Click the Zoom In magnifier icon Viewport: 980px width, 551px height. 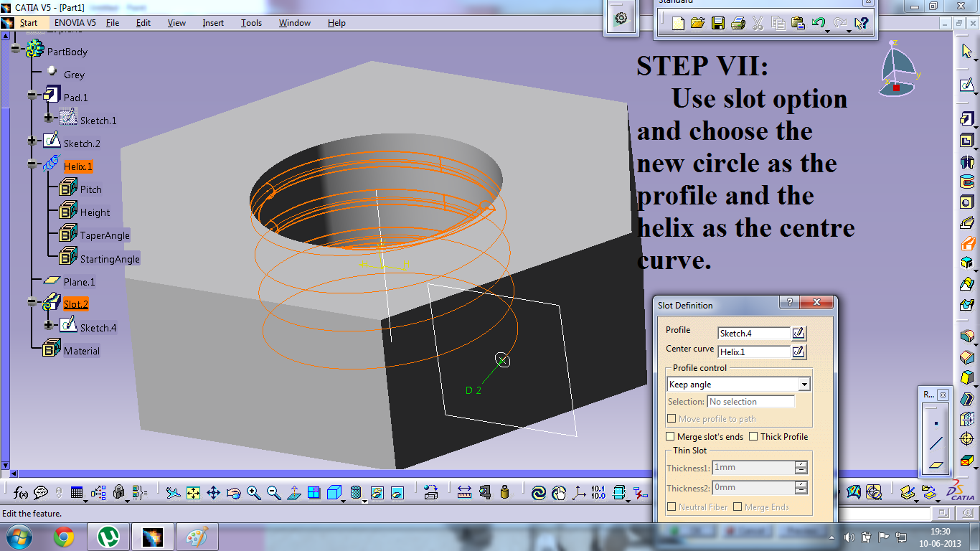(x=253, y=492)
